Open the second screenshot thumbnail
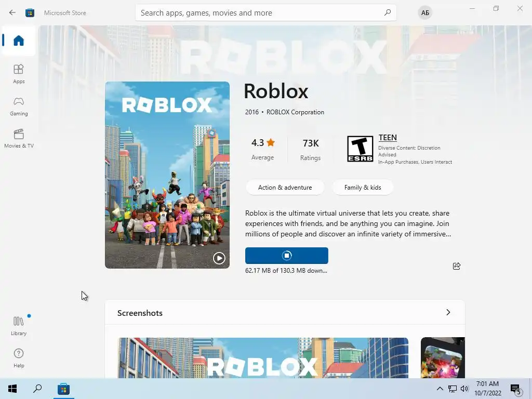The image size is (532, 399). pos(443,357)
